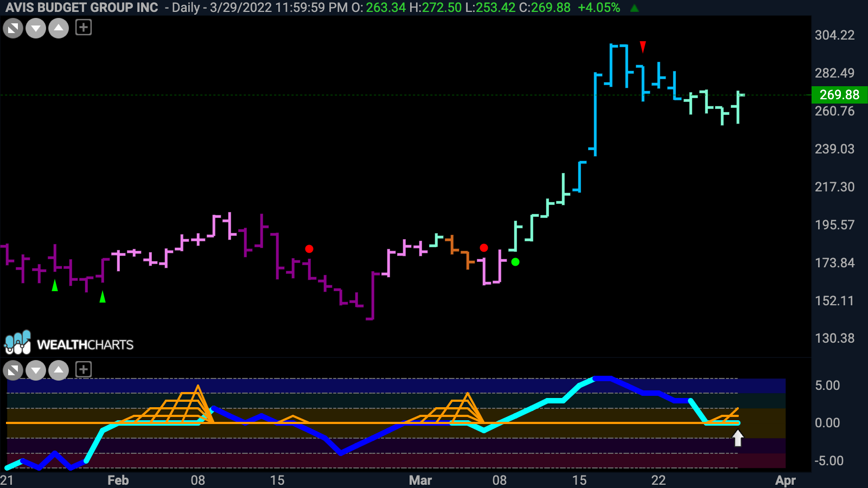Click the 304.22 price axis label
This screenshot has height=488, width=868.
click(x=834, y=35)
